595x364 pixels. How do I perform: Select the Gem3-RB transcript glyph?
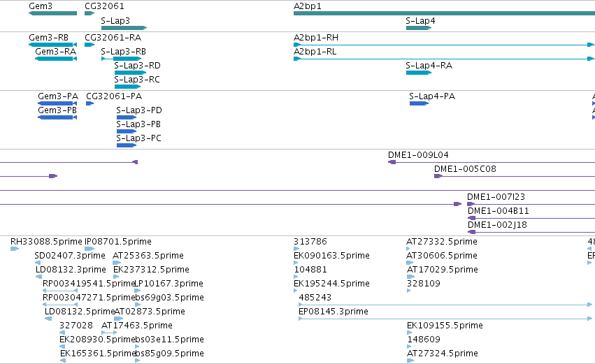click(52, 45)
